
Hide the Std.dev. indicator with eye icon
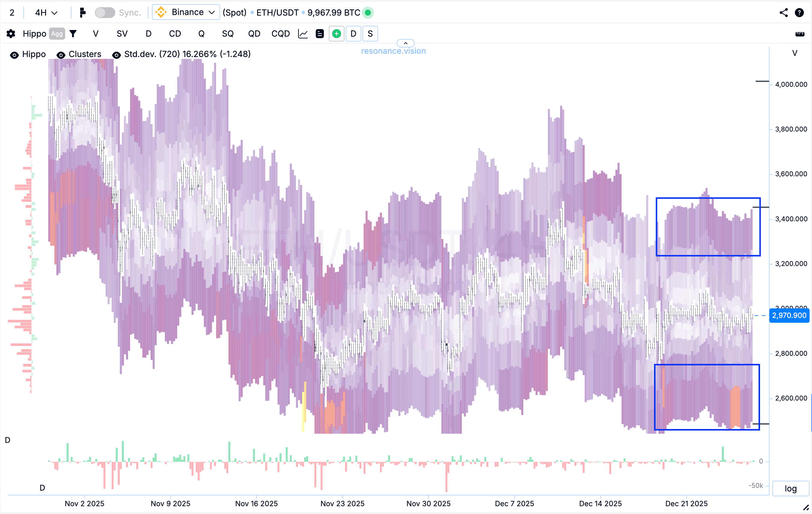(x=116, y=55)
